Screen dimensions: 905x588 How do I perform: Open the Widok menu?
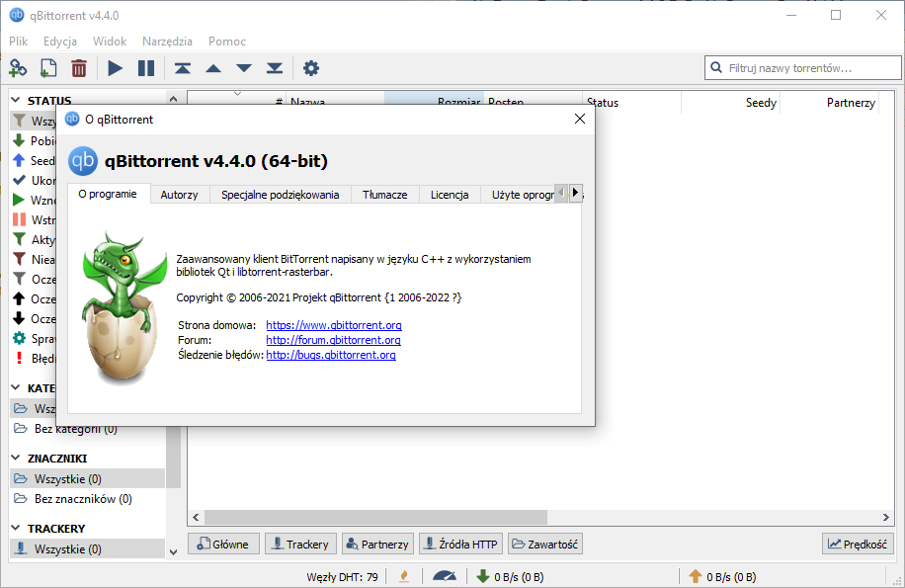110,41
